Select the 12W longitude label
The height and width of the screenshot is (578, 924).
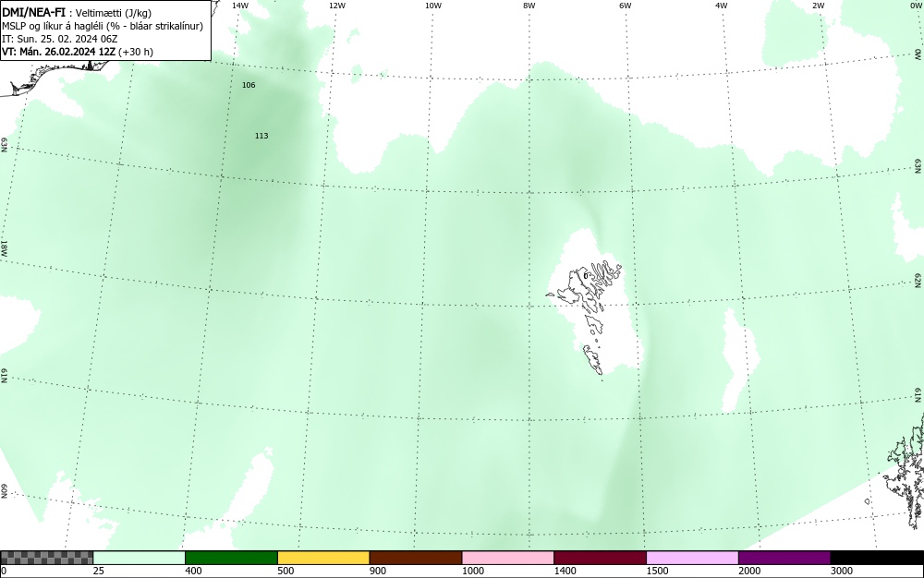point(336,6)
